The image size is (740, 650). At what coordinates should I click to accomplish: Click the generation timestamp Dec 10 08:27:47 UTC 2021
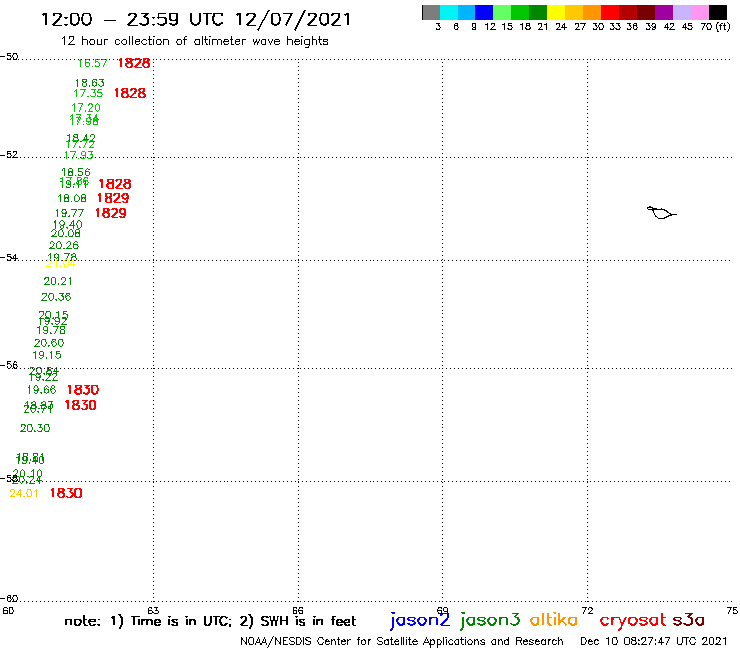pyautogui.click(x=654, y=641)
